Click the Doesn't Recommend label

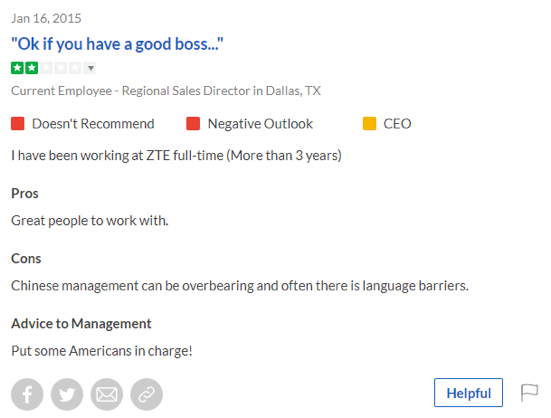click(x=93, y=124)
